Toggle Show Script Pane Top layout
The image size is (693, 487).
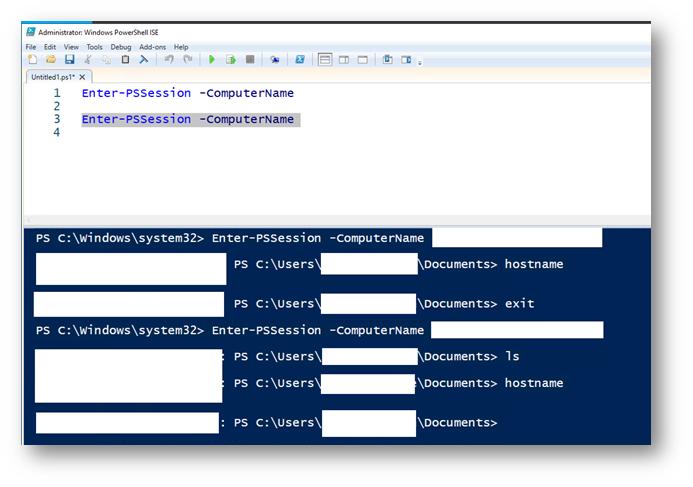click(325, 60)
